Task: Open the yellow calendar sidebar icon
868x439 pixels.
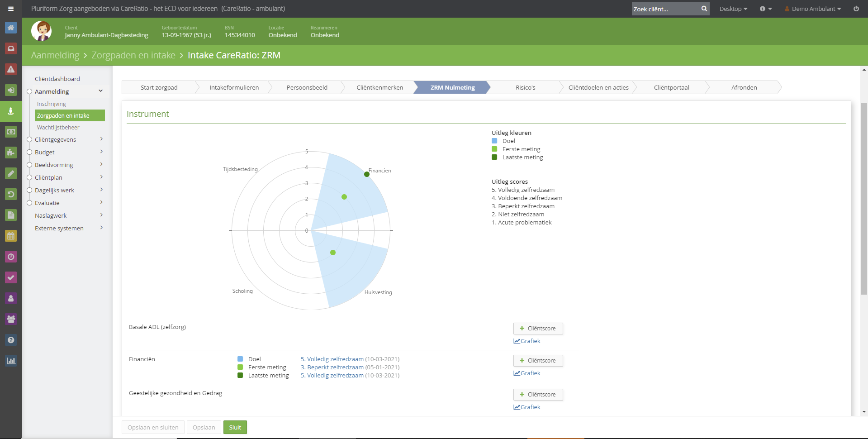Action: [11, 236]
